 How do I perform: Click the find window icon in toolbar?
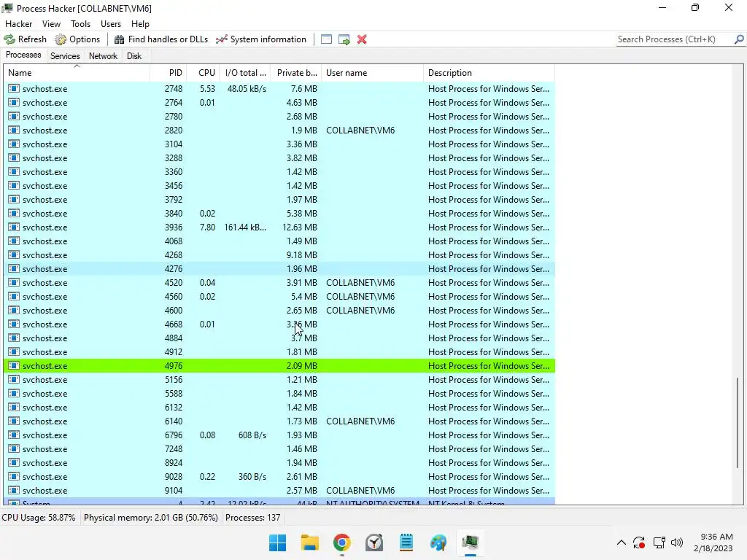pyautogui.click(x=326, y=39)
